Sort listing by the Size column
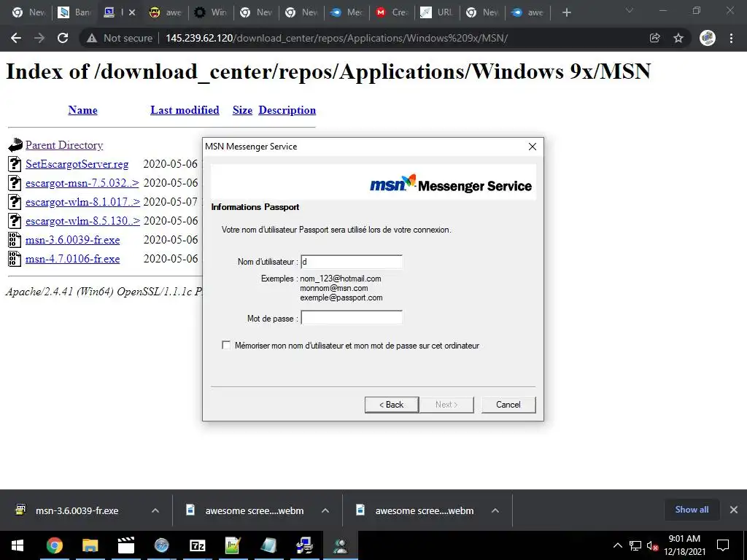 (x=242, y=110)
